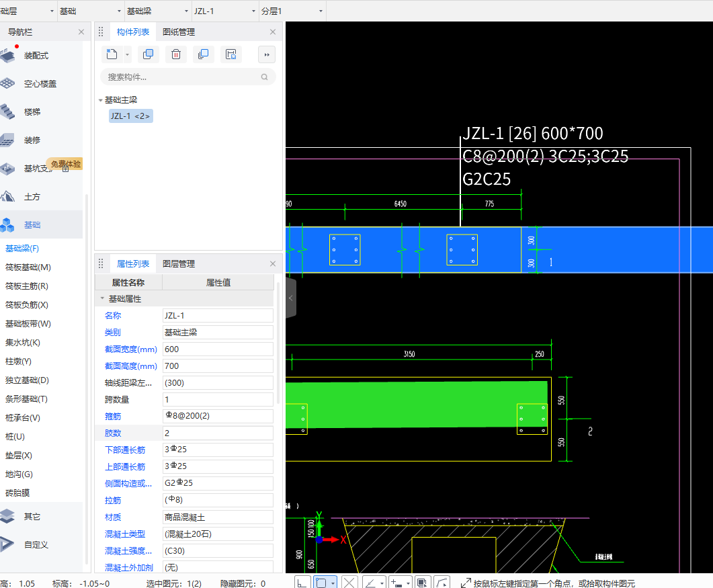The height and width of the screenshot is (588, 713).
Task: Open the new component dropdown arrow
Action: (x=127, y=55)
